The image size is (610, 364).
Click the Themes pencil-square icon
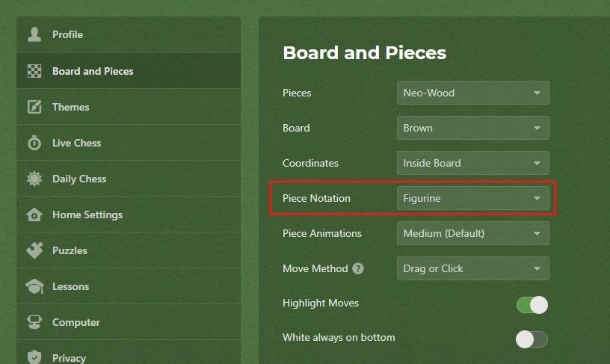coord(34,107)
